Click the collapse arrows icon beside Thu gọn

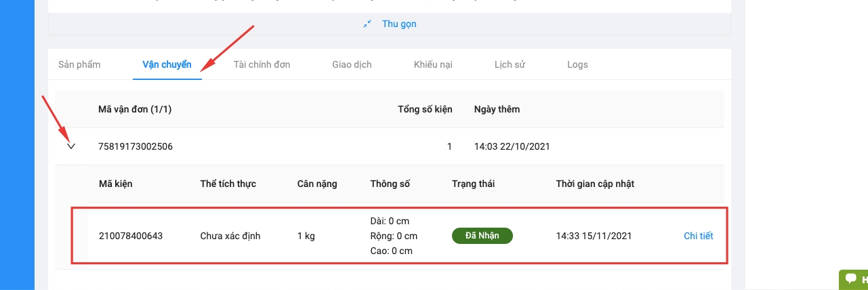coord(367,24)
